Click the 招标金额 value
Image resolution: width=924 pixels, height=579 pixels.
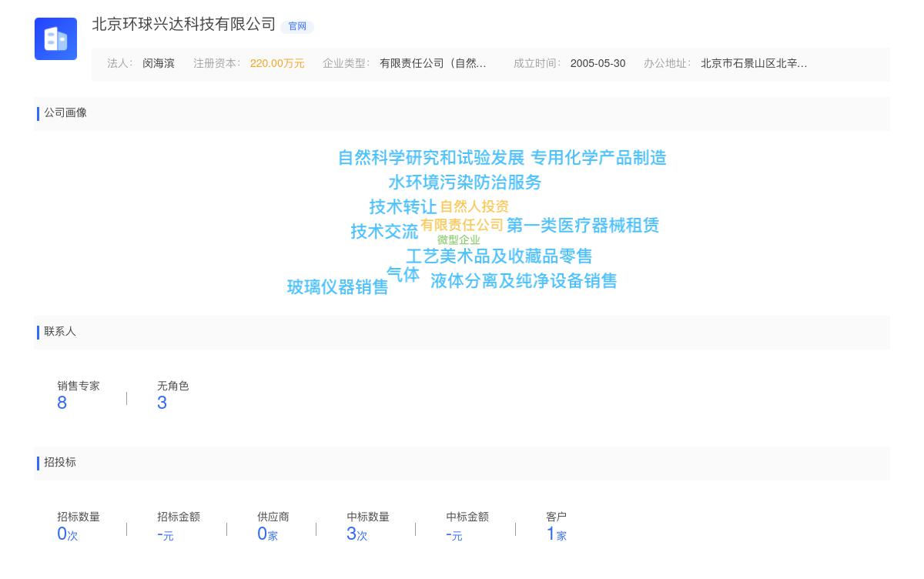click(x=166, y=534)
